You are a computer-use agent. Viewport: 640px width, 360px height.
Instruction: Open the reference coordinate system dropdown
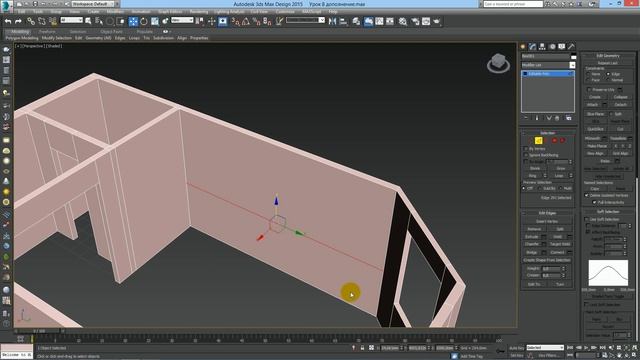point(182,20)
